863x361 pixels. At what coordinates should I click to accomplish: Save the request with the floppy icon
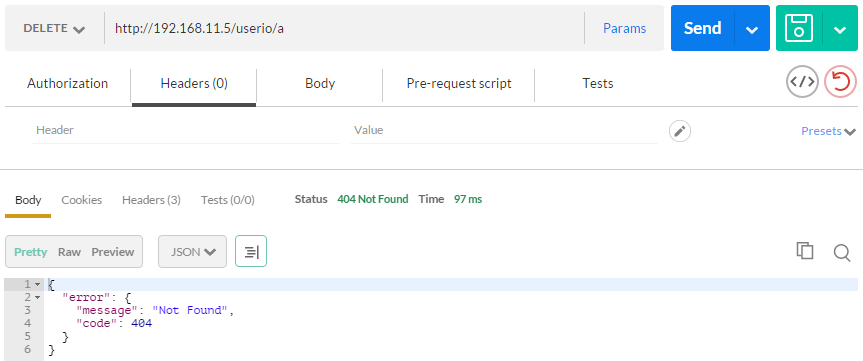[799, 28]
